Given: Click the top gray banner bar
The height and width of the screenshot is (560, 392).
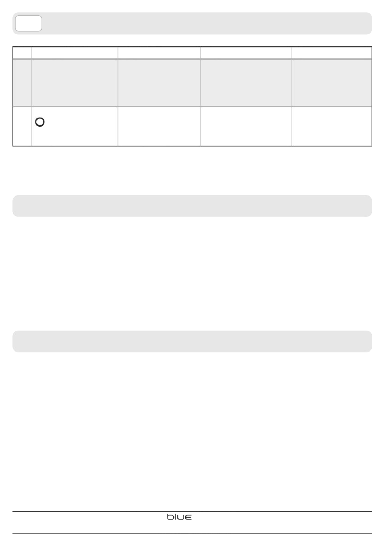Looking at the screenshot, I should click(192, 23).
